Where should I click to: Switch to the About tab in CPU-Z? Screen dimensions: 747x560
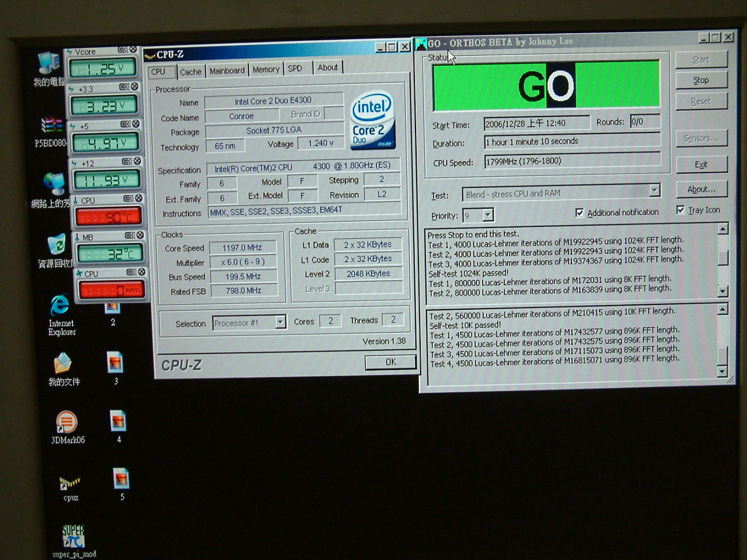pyautogui.click(x=327, y=67)
